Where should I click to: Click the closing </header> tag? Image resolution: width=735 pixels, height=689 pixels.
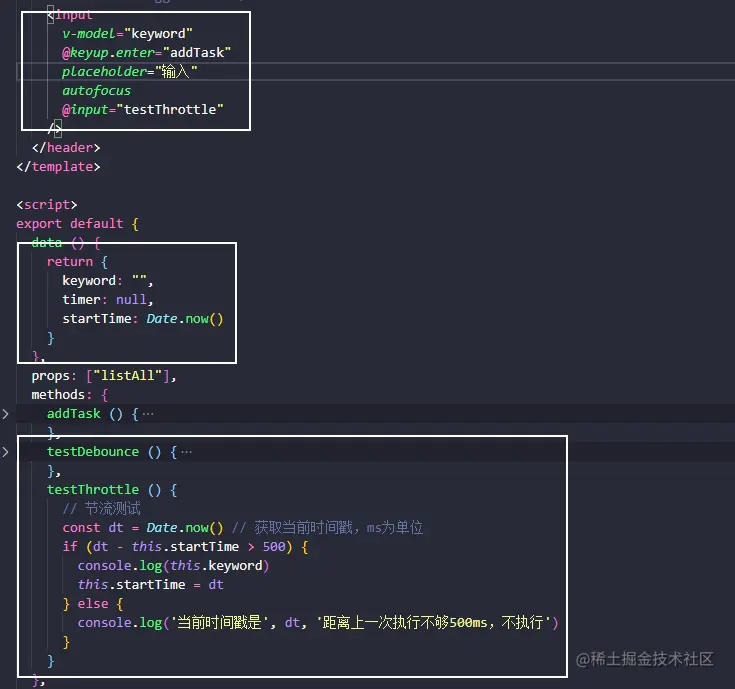click(x=66, y=148)
